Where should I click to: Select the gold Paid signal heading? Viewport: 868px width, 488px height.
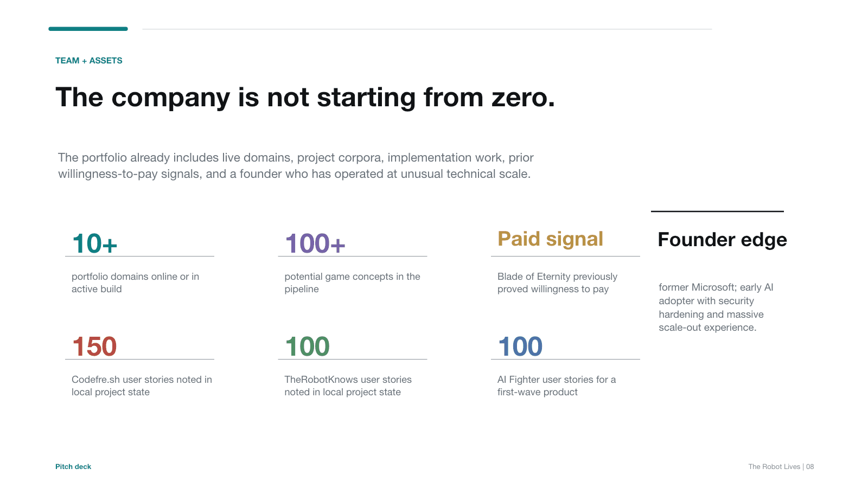550,239
